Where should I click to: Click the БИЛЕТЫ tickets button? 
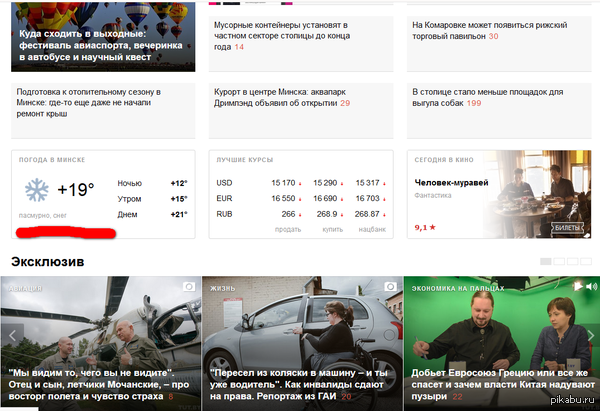point(567,228)
